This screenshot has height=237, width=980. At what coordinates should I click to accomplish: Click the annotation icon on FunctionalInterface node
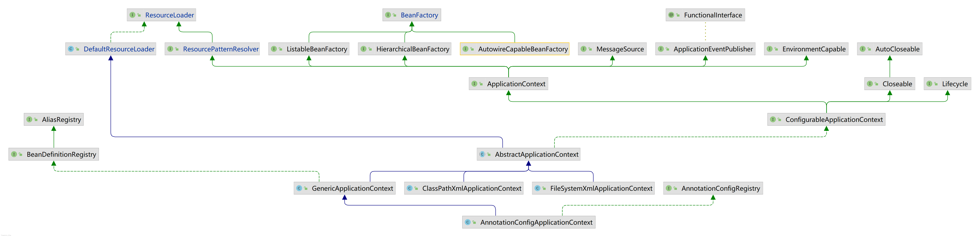[x=671, y=15]
